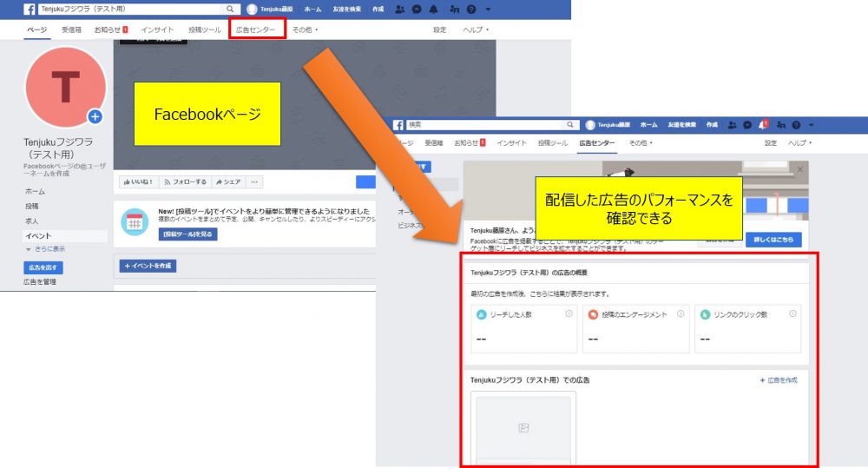Open friend requests icon in Ad Center window
The width and height of the screenshot is (868, 468).
[x=732, y=125]
